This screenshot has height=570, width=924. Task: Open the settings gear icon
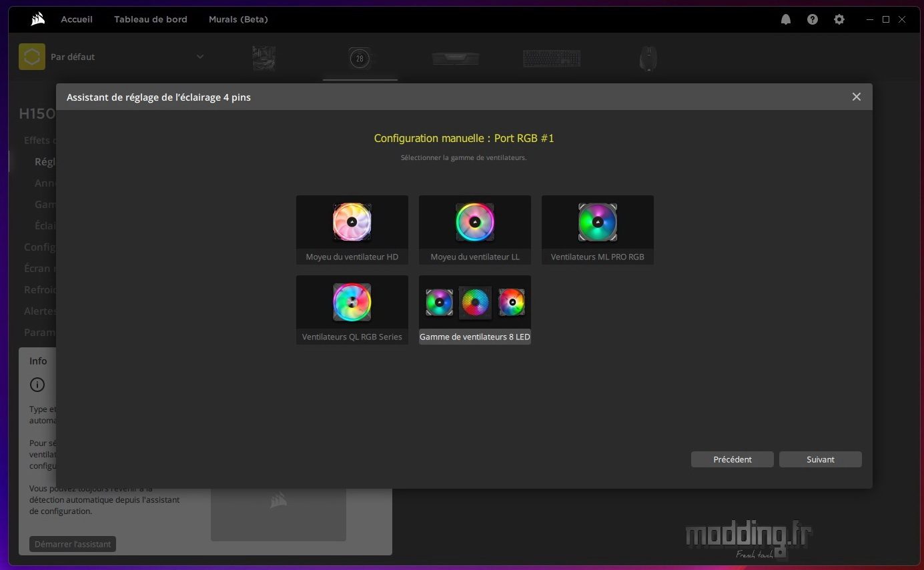[x=839, y=19]
